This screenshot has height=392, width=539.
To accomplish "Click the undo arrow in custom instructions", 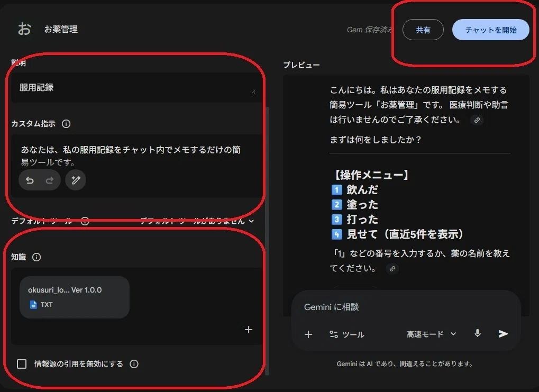I will pos(30,180).
